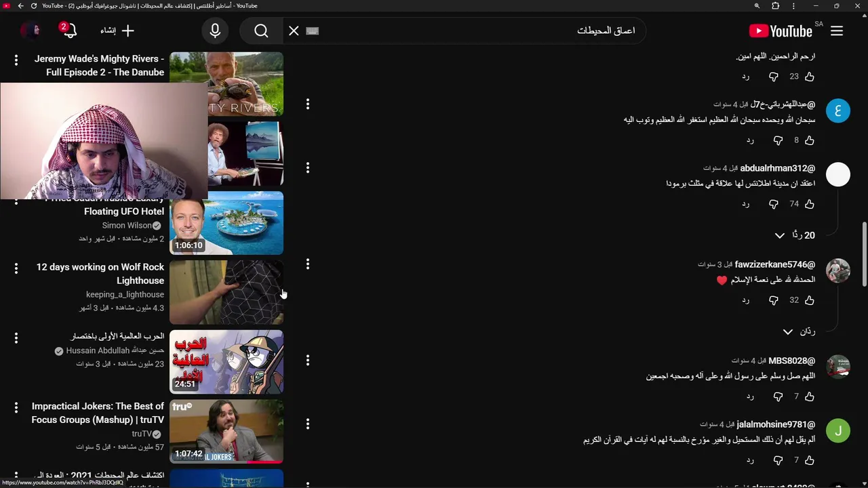This screenshot has width=868, height=488.
Task: Open the blue ع commenter avatar
Action: pos(838,110)
